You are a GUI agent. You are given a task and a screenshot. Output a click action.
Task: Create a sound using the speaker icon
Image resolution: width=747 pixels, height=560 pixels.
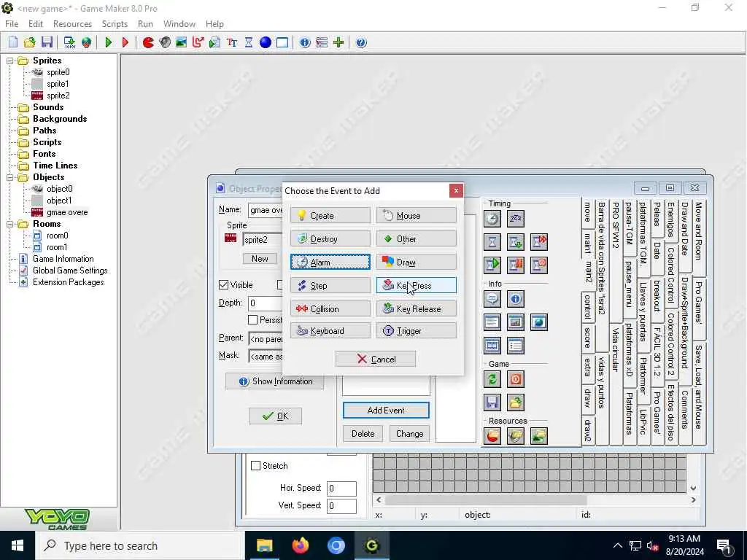click(x=165, y=42)
